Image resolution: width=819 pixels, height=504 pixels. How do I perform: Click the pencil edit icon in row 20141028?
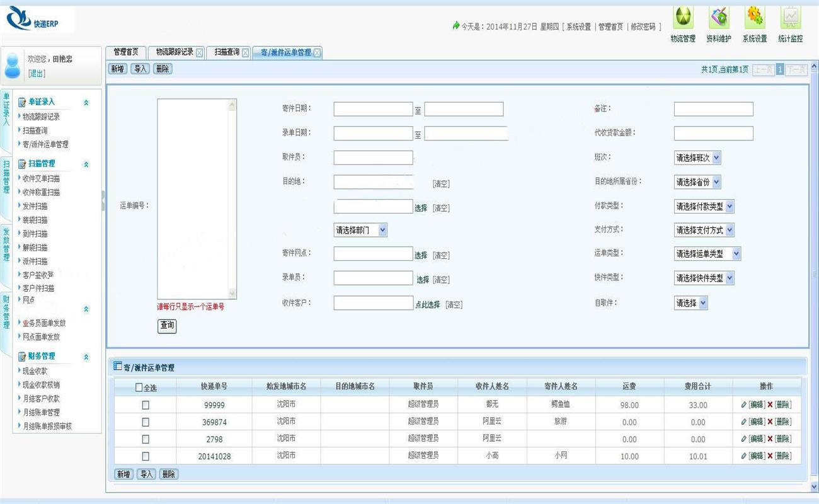point(744,455)
